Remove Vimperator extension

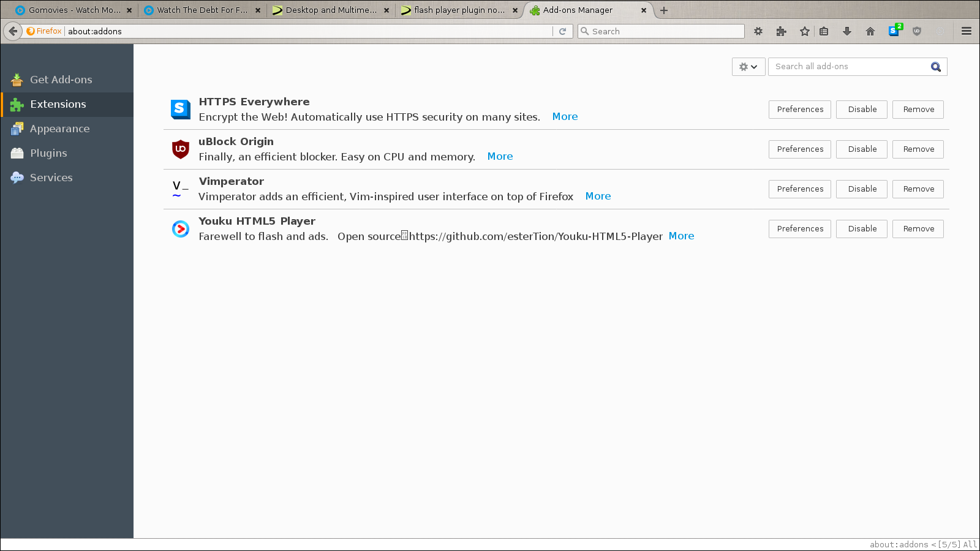click(918, 189)
